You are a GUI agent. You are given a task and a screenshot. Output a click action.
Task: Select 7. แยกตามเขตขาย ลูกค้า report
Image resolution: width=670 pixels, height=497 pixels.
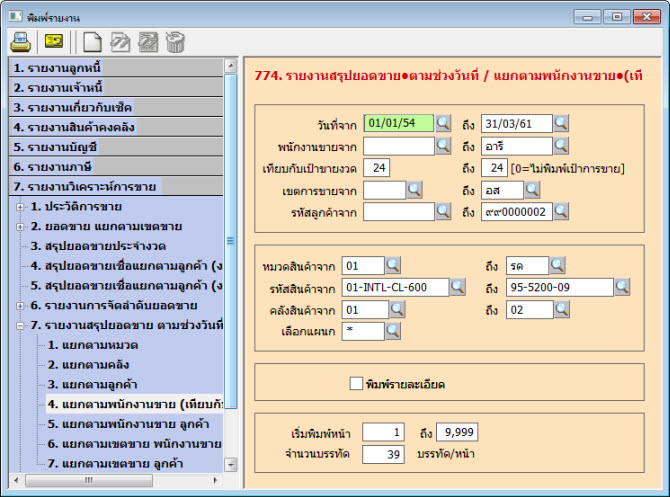[x=115, y=463]
